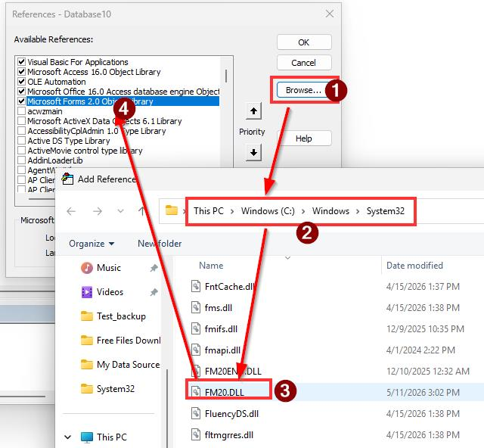This screenshot has width=484, height=448.
Task: Check AddinLoaderLib reference
Action: (x=21, y=160)
